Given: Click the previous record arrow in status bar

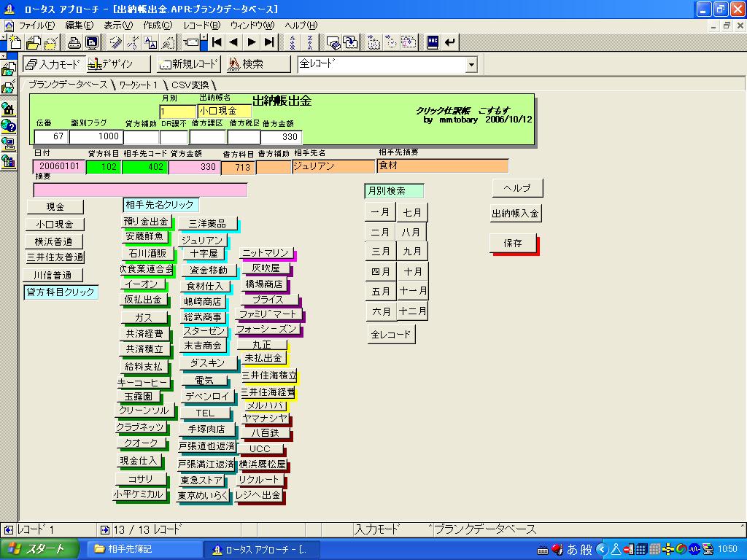Looking at the screenshot, I should [x=8, y=529].
